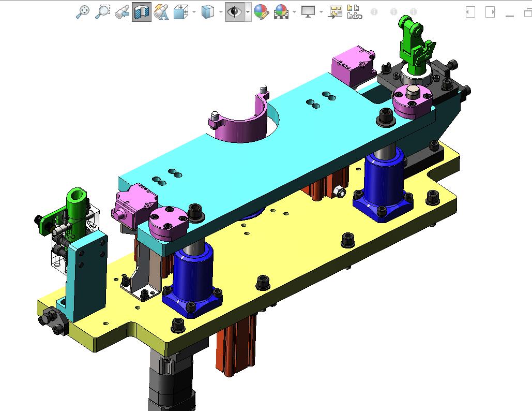Click the Zoom to Fit icon

tap(82, 12)
